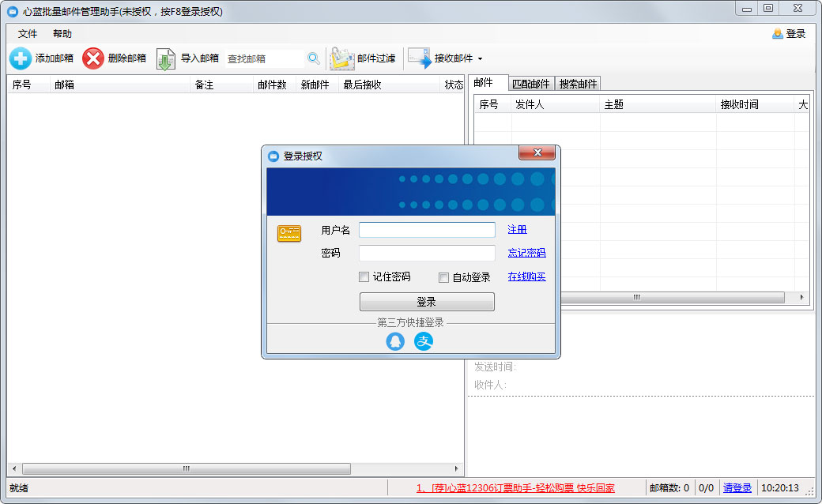Image resolution: width=822 pixels, height=504 pixels.
Task: Switch to the 匹配邮件 tab
Action: pyautogui.click(x=534, y=83)
